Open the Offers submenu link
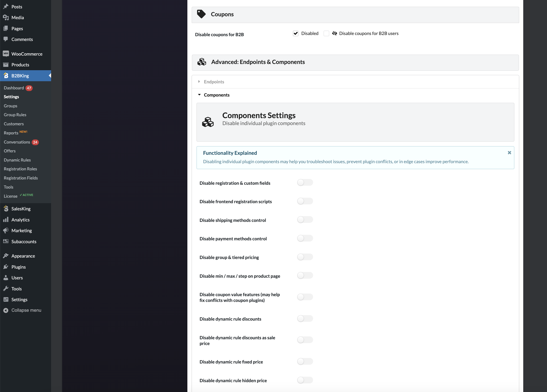Viewport: 547px width, 392px height. pos(10,151)
